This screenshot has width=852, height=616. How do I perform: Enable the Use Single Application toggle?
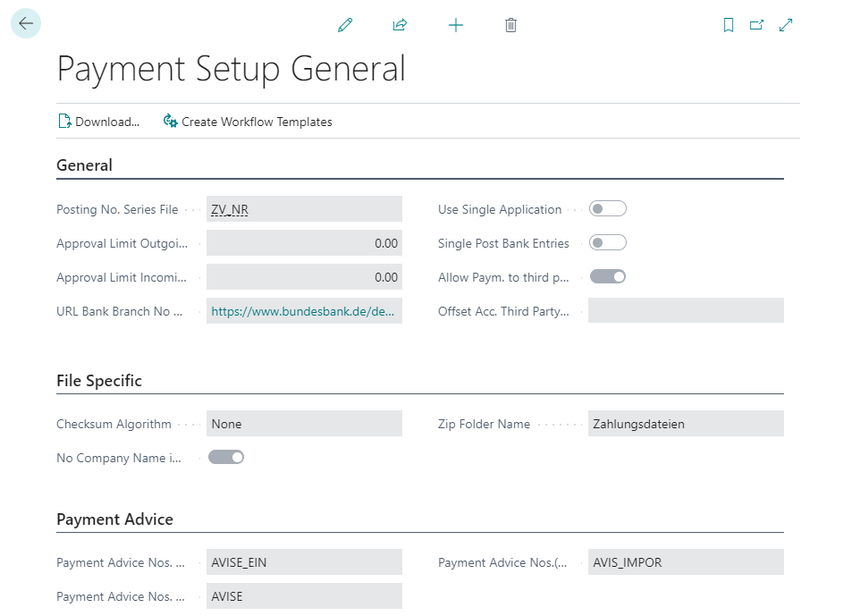point(608,208)
